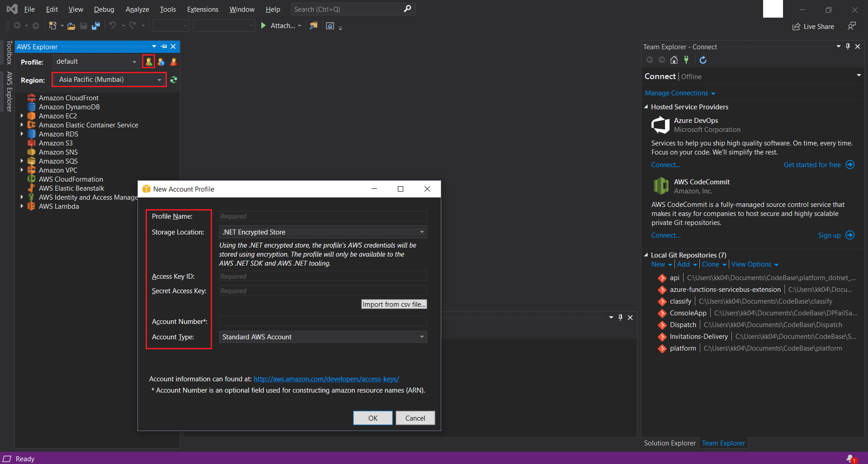The image size is (868, 464).
Task: Click the Search (Ctrl+Q) box
Action: (x=353, y=9)
